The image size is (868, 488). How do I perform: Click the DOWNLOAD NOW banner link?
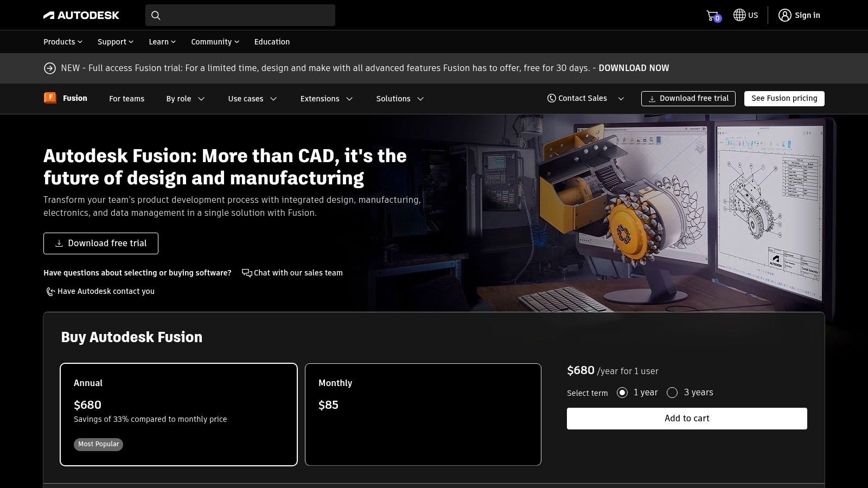pos(634,68)
